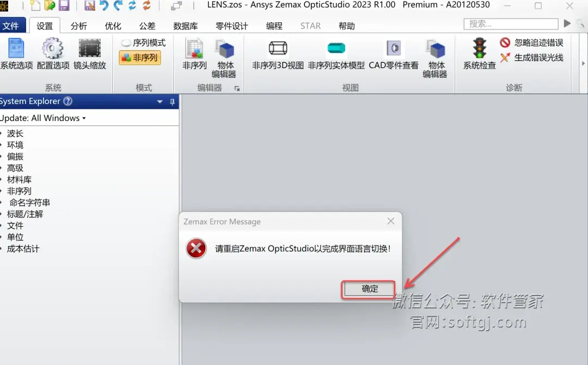588x365 pixels.
Task: Click the blue Undo arrow icon
Action: (104, 5)
